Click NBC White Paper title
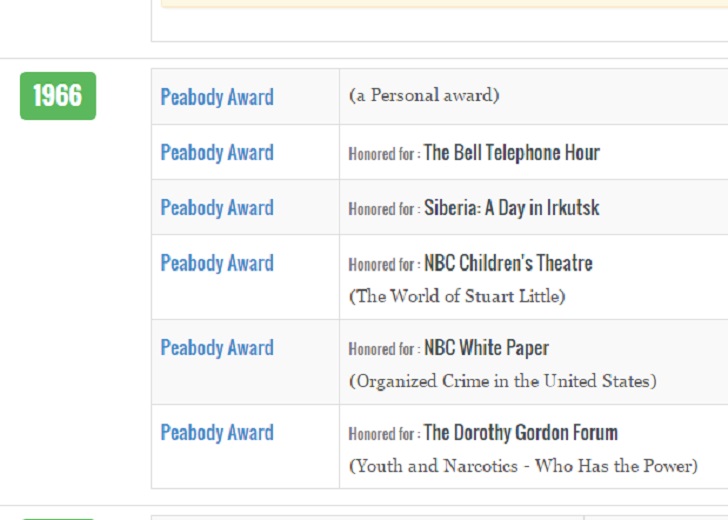The image size is (728, 520). coord(487,347)
